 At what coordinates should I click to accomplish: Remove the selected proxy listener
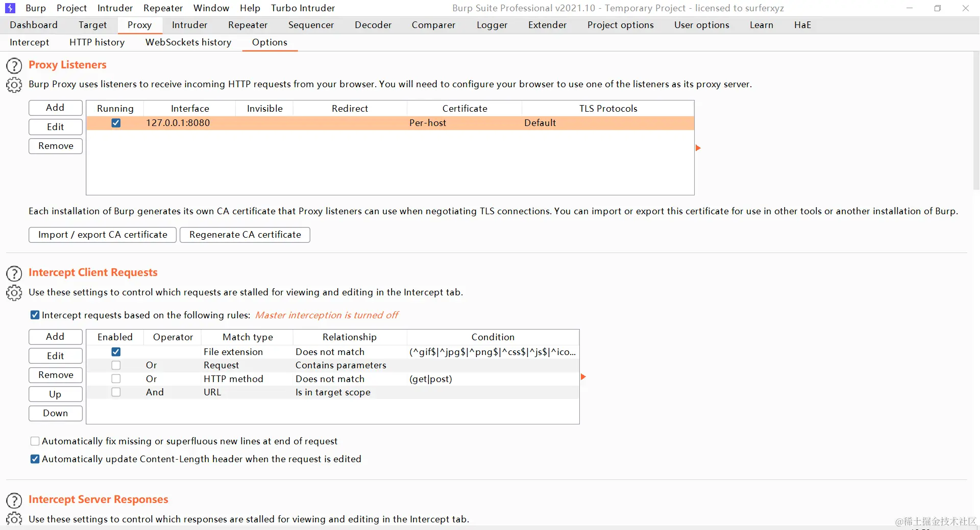(56, 146)
